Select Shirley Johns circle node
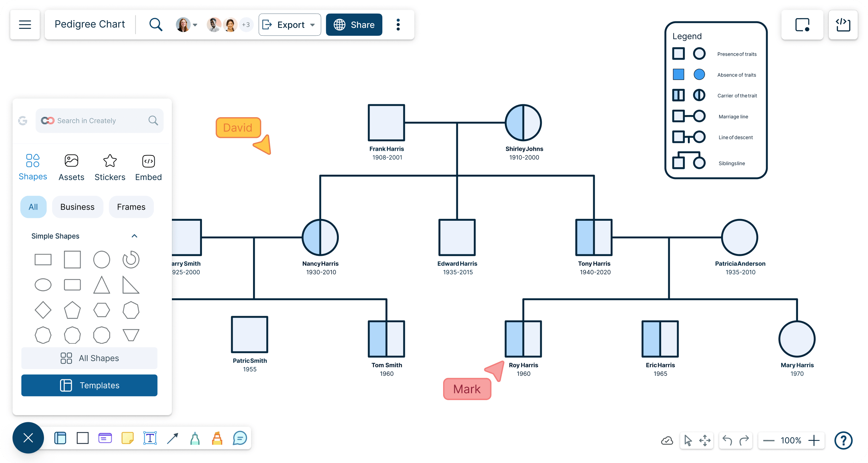 (x=523, y=123)
